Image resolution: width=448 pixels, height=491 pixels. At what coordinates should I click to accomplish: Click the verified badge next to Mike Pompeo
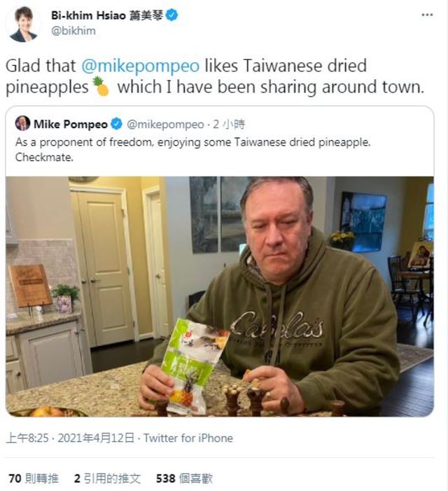[x=117, y=125]
